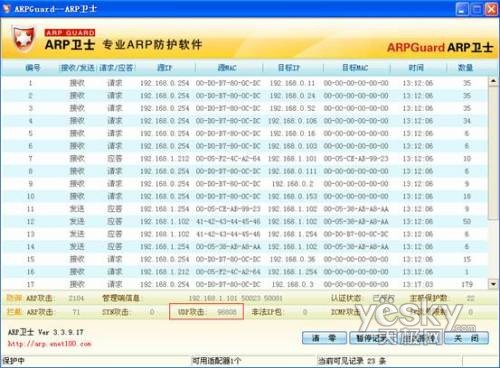Click the 清零 button
The image size is (500, 368).
tap(324, 338)
